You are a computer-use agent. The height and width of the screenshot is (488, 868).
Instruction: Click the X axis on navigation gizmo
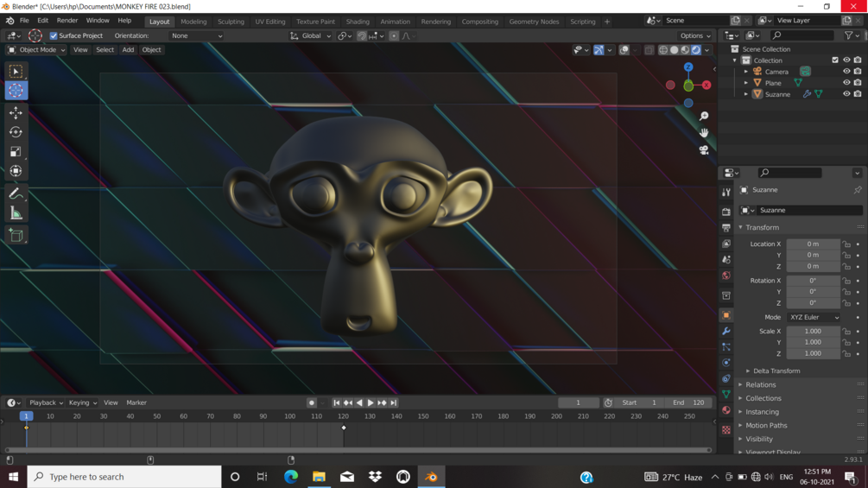point(706,86)
